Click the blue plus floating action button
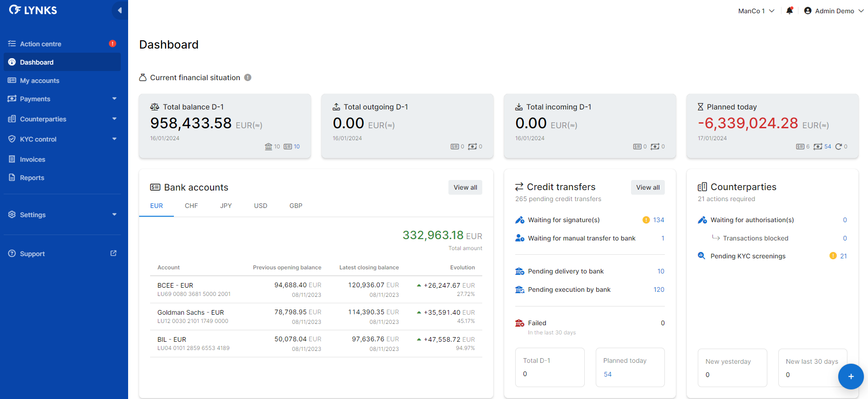Viewport: 868px width, 399px height. [x=851, y=377]
